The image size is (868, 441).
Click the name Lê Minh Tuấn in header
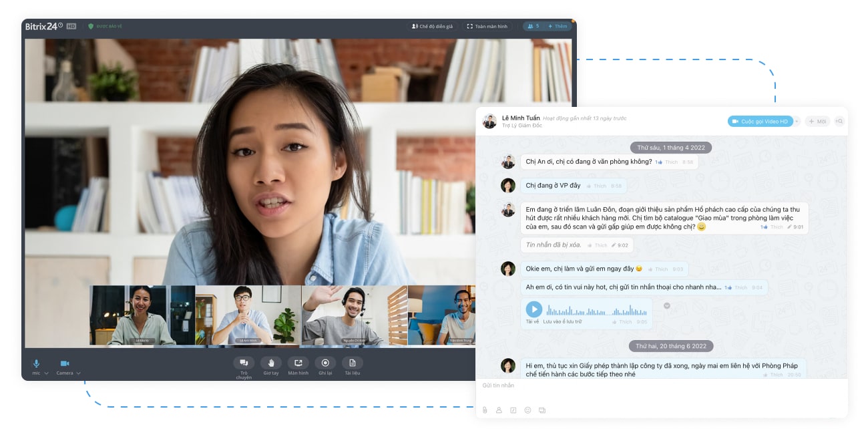tap(521, 118)
